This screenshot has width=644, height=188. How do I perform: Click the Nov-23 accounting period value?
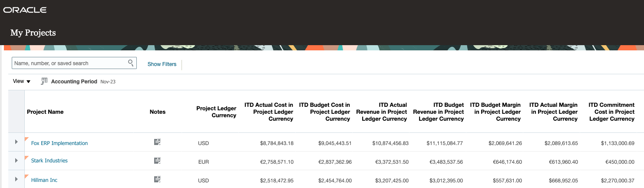tap(108, 82)
